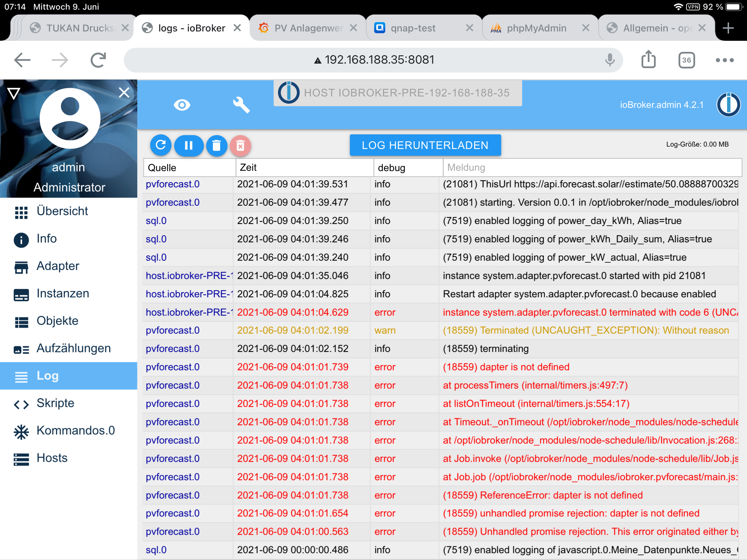
Task: Open system settings wrench icon
Action: 241,105
